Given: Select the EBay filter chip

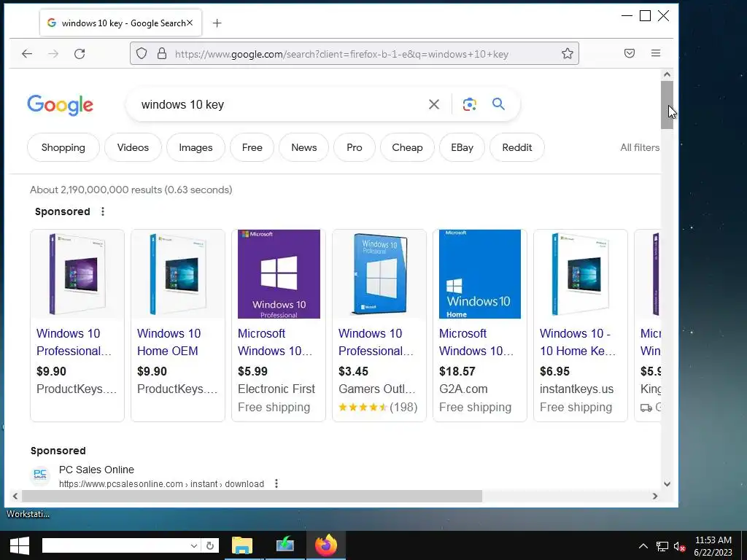Looking at the screenshot, I should [x=462, y=147].
